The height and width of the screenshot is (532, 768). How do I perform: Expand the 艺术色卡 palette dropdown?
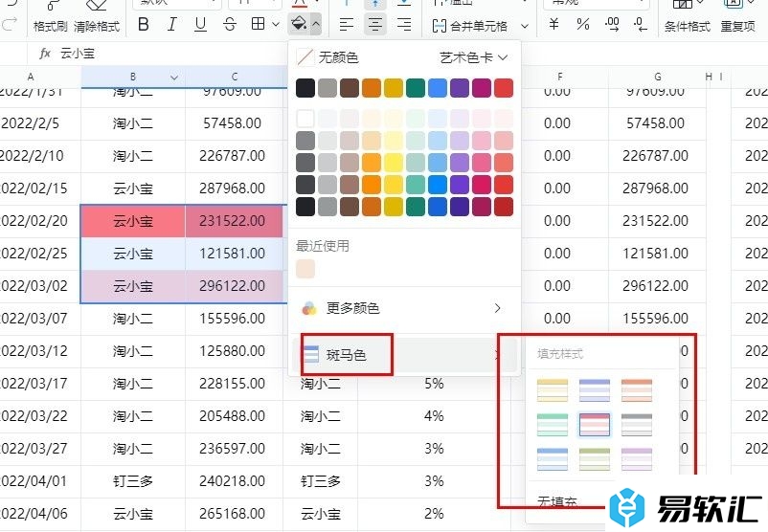point(473,57)
